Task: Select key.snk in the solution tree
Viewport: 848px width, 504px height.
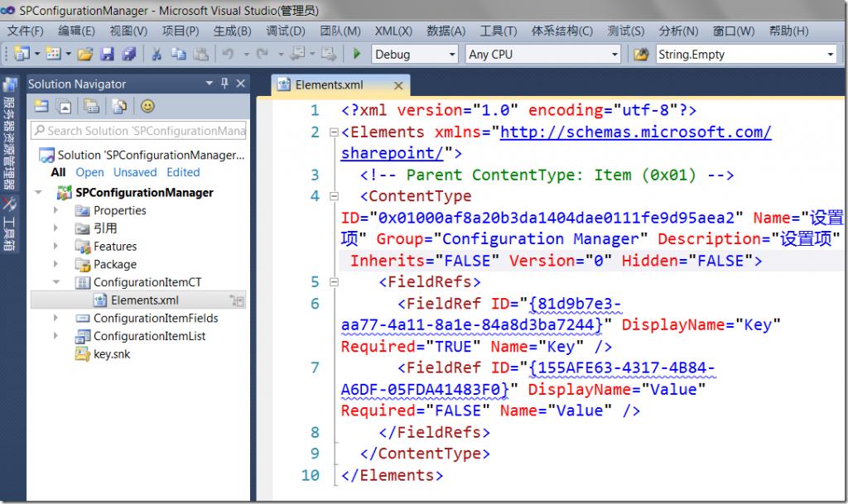Action: coord(112,354)
